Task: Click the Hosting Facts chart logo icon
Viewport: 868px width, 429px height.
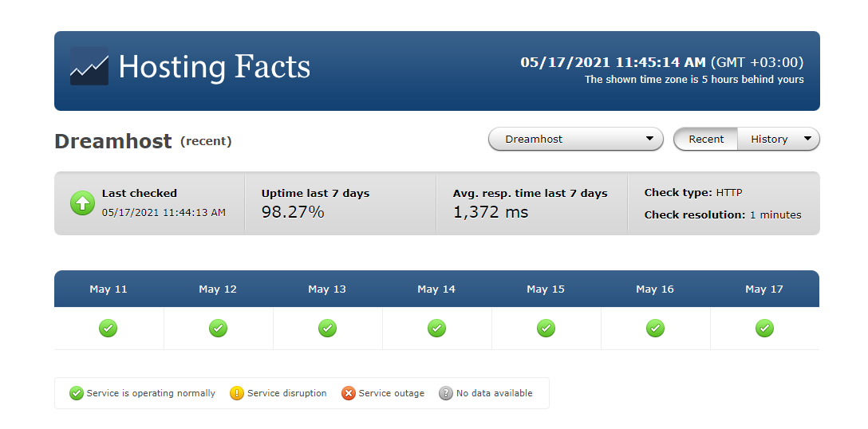Action: (x=89, y=66)
